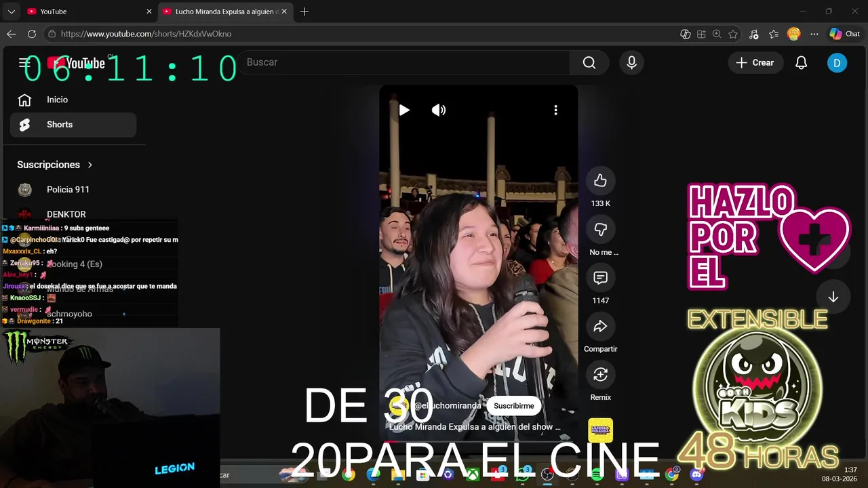The image size is (868, 488).
Task: Play the paused Short video
Action: pyautogui.click(x=404, y=110)
